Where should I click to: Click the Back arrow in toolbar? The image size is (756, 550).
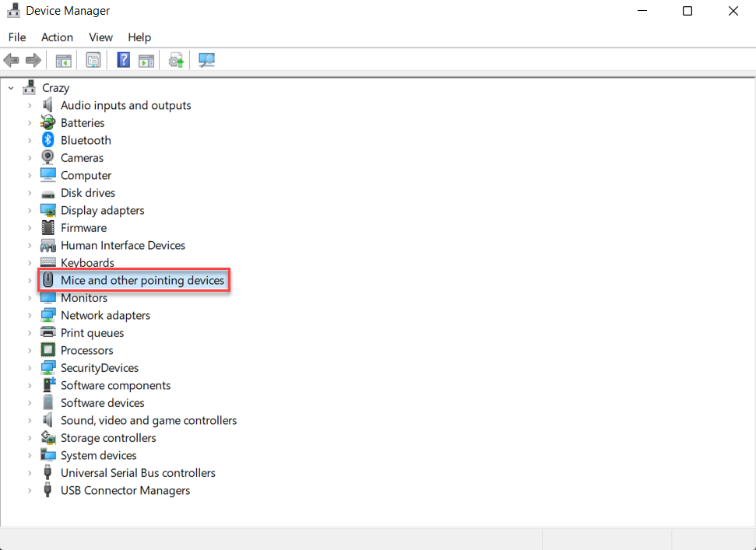(x=12, y=61)
